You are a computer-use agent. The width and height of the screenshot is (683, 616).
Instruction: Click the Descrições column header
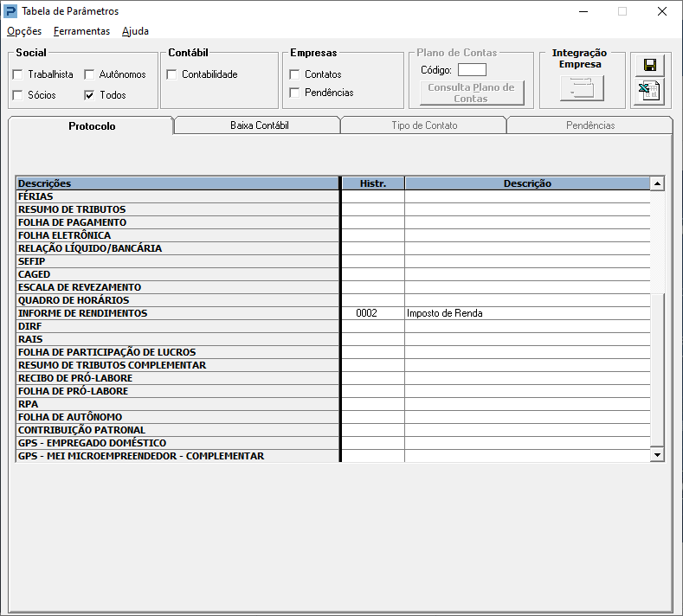pos(177,183)
